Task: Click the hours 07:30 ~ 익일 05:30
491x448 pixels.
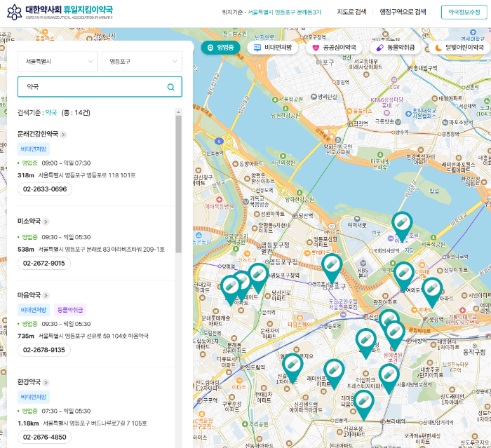Action: click(66, 411)
